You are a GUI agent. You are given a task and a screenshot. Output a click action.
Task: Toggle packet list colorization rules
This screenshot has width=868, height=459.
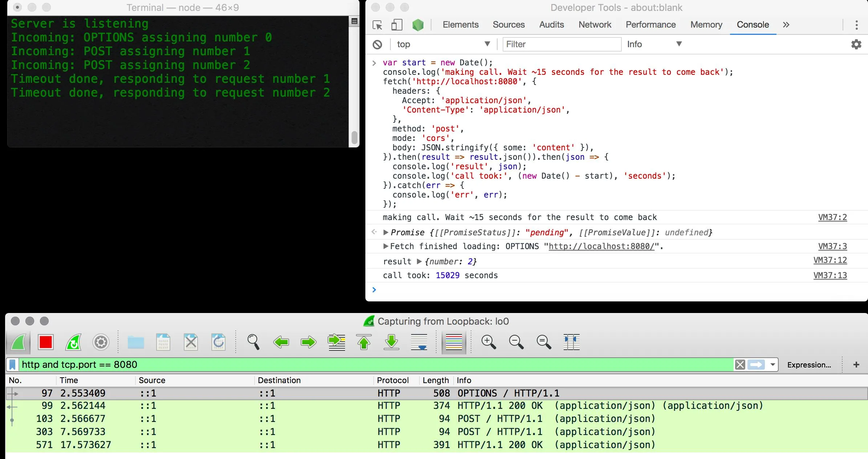tap(454, 342)
